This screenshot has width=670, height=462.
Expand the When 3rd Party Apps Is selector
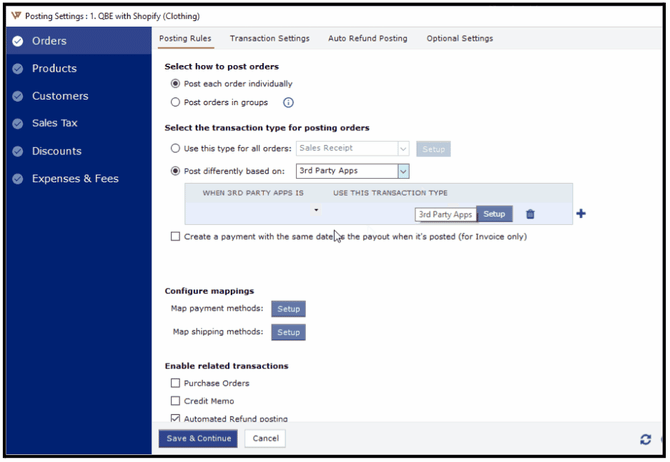click(x=316, y=210)
